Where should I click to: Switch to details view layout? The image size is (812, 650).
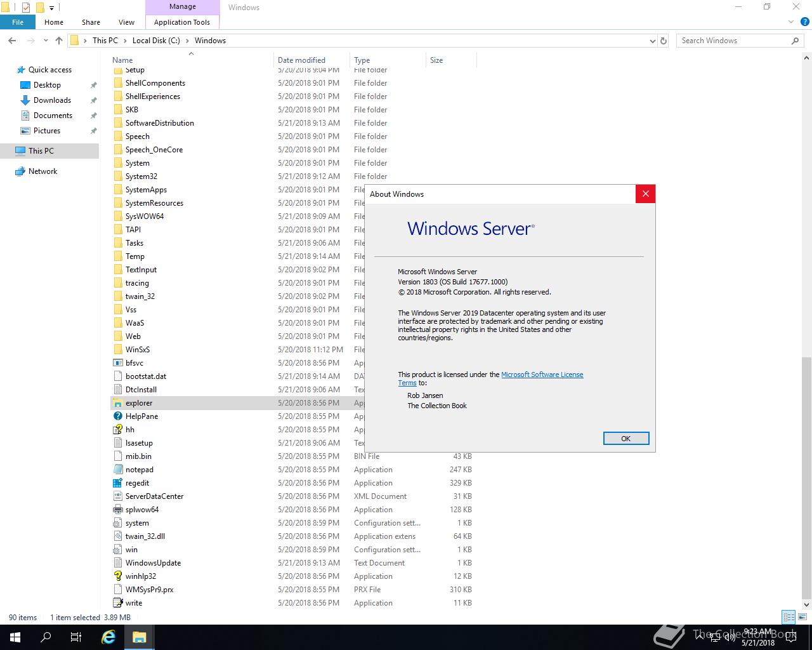point(789,617)
